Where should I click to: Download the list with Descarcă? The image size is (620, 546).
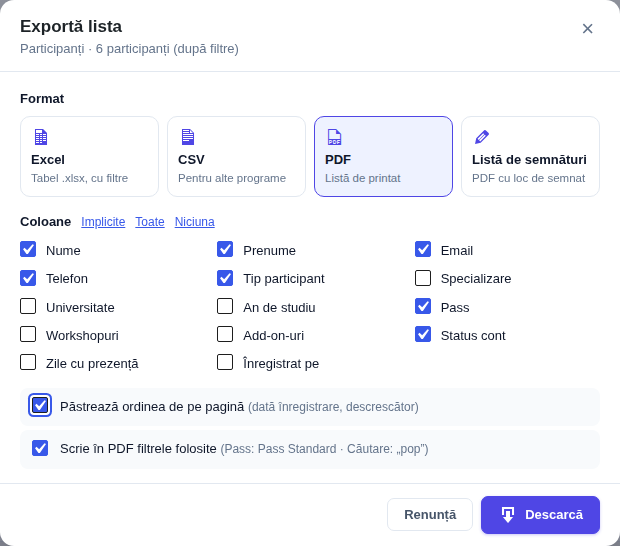[540, 515]
